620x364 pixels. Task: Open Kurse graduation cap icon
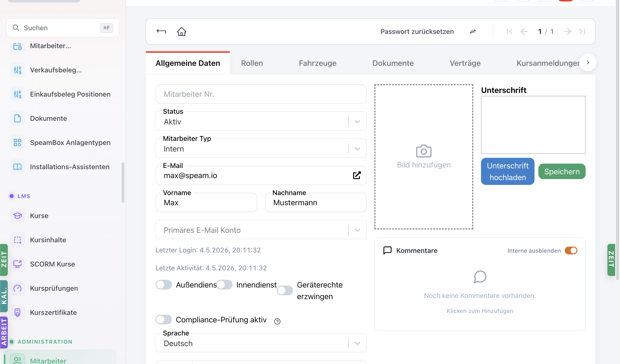point(17,216)
